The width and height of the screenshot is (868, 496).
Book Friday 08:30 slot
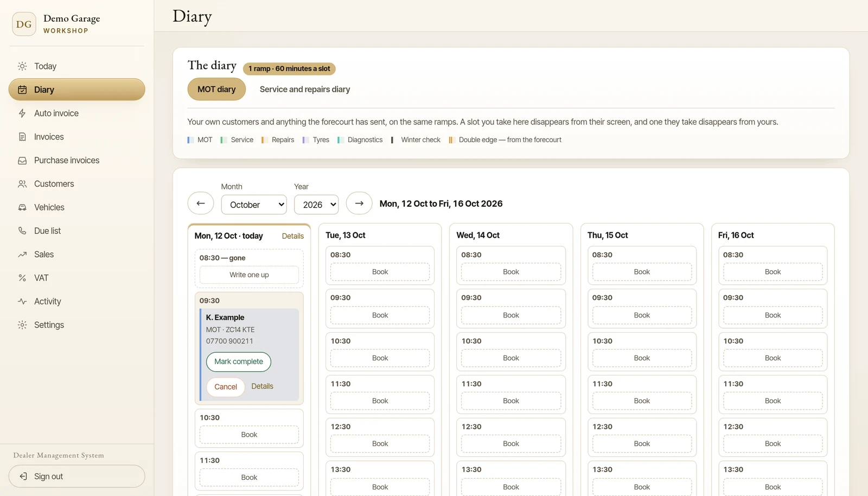pos(773,272)
